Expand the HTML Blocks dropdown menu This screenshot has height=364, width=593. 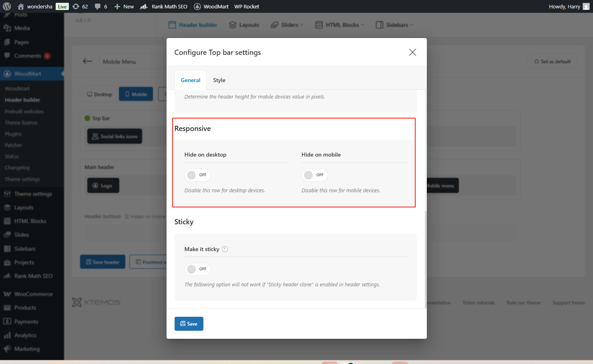pyautogui.click(x=340, y=25)
